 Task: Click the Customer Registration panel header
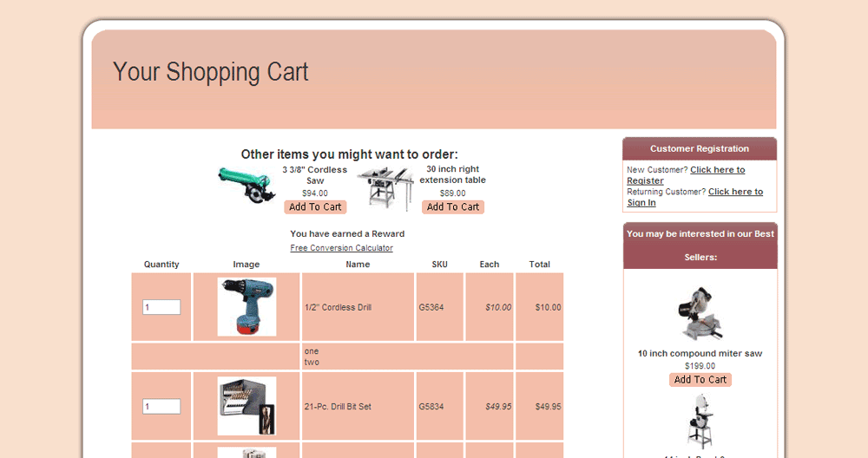point(700,148)
